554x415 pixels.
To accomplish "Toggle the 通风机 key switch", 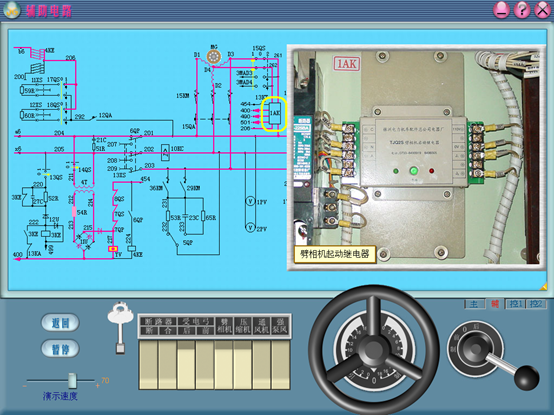I will pyautogui.click(x=261, y=365).
